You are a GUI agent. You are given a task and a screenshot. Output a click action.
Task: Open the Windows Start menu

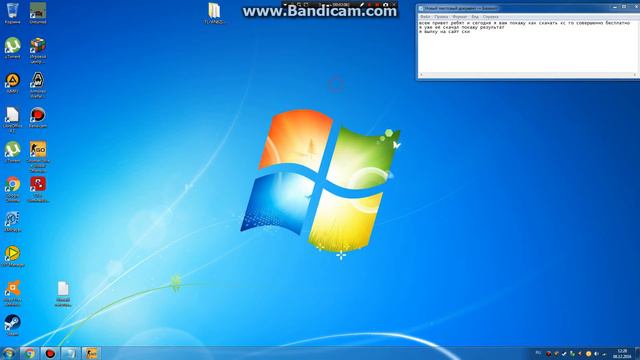click(9, 353)
